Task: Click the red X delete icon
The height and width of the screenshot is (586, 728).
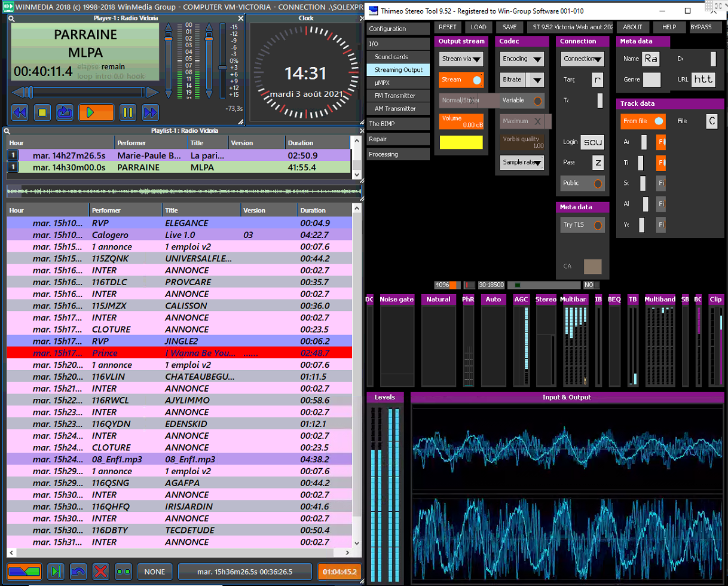Action: coord(102,571)
